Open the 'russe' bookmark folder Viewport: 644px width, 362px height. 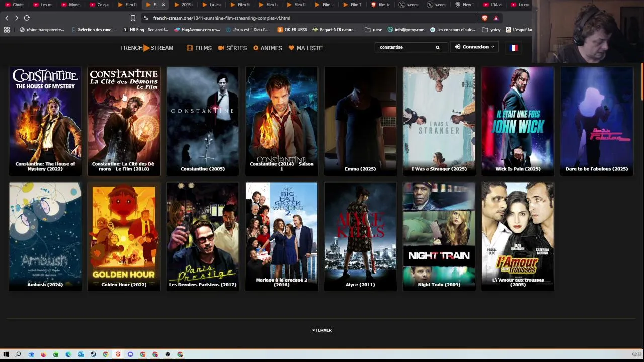(373, 30)
